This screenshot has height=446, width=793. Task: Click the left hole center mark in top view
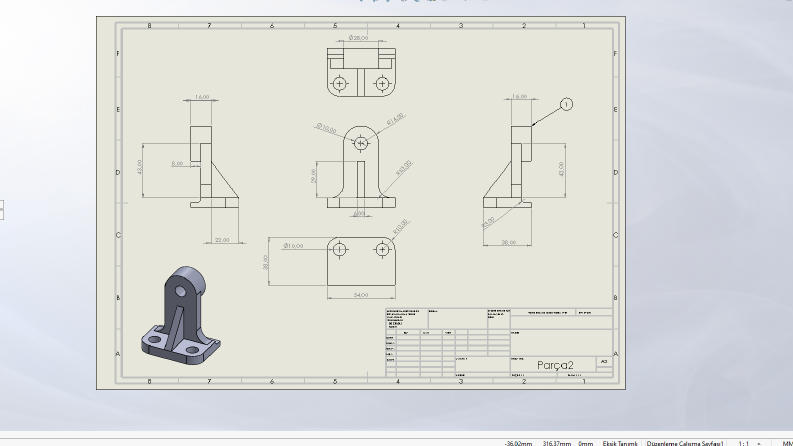tap(339, 83)
